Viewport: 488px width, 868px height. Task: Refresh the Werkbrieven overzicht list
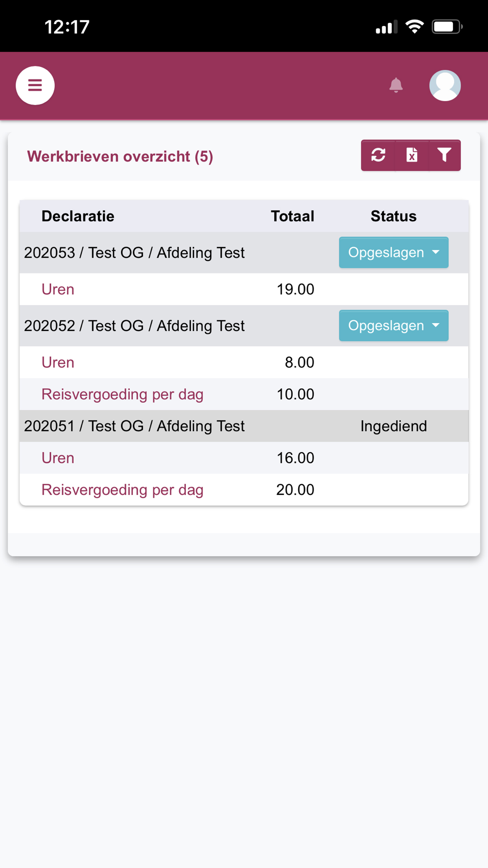[378, 155]
